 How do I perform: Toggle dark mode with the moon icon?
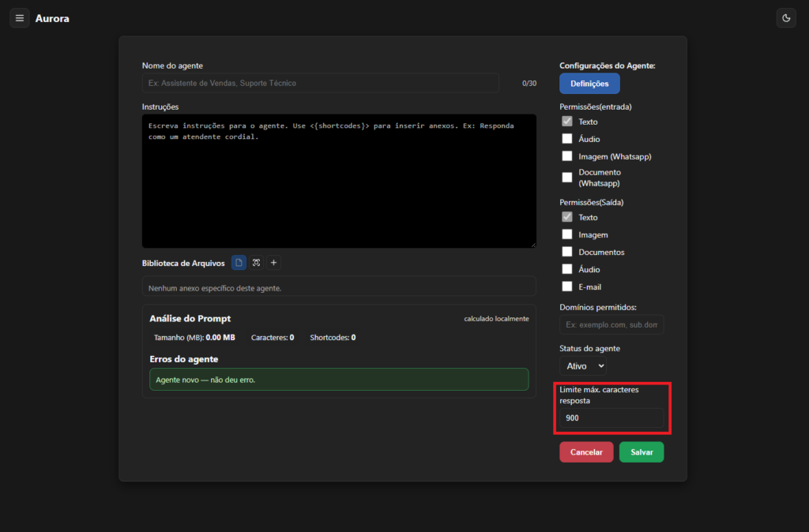click(x=785, y=18)
